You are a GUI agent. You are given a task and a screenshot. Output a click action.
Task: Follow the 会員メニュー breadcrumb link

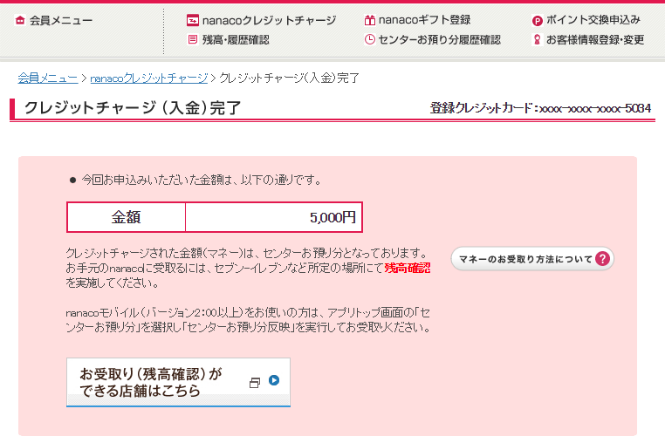point(48,78)
